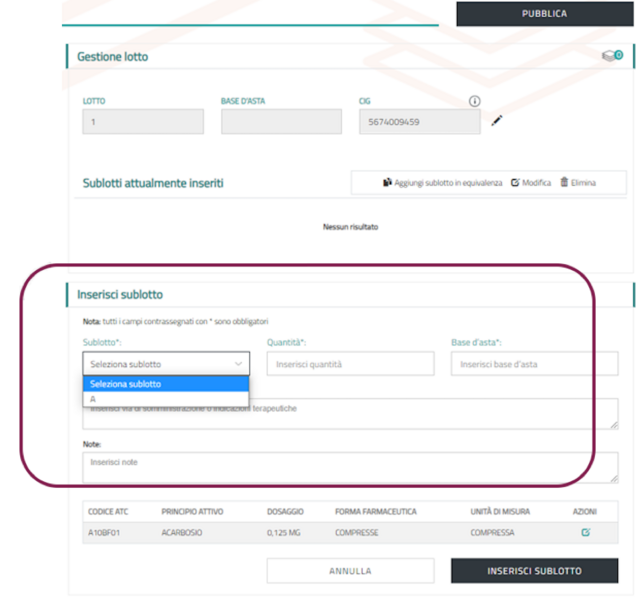The width and height of the screenshot is (636, 599).
Task: Click the pencil icon to edit CIG
Action: [497, 122]
